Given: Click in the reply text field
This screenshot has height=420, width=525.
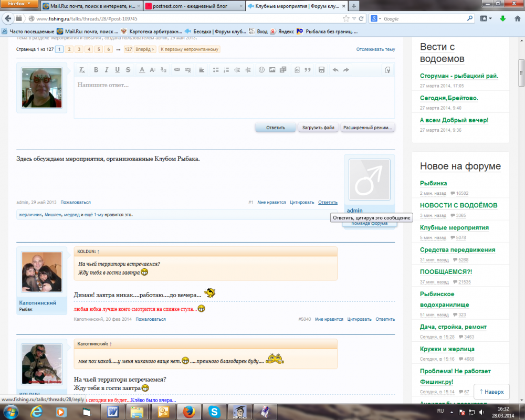Looking at the screenshot, I should 234,97.
